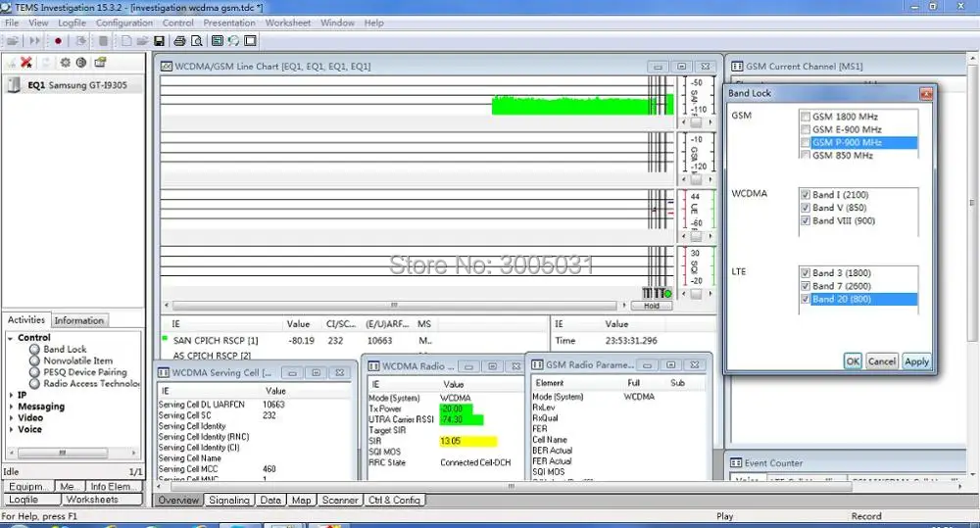Screen dimensions: 980x528
Task: Select the Nonvolatile Item activity
Action: pyautogui.click(x=72, y=360)
